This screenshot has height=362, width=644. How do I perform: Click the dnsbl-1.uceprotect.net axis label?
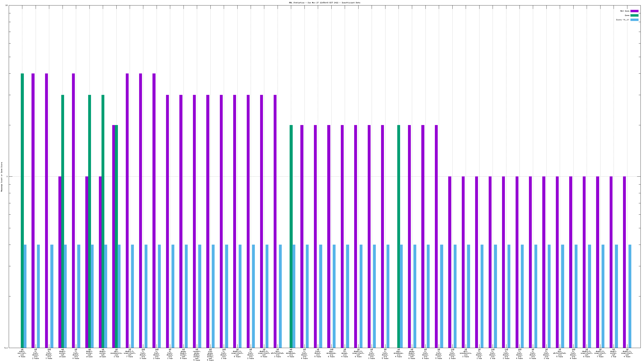coord(627,353)
